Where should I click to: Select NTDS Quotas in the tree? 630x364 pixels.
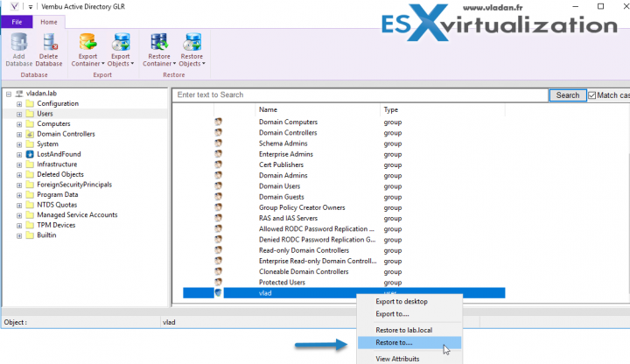(x=57, y=205)
